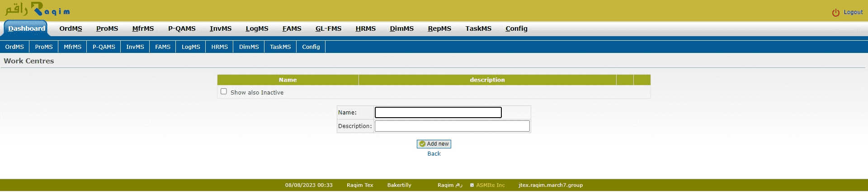
Task: Open the TaskMS blue sub-tab
Action: (280, 47)
